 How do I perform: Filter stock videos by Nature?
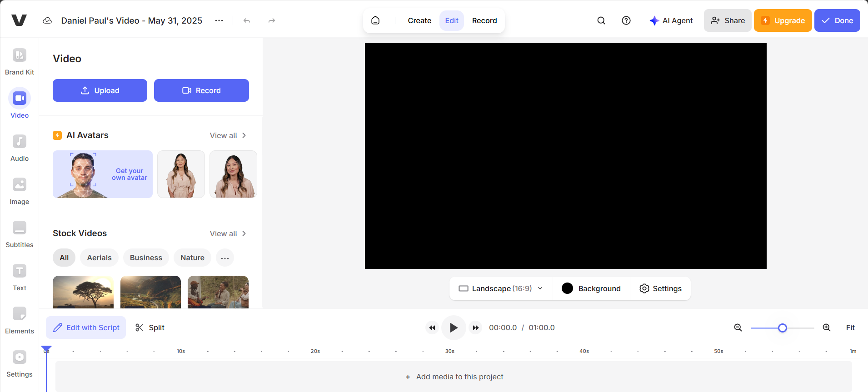coord(192,258)
